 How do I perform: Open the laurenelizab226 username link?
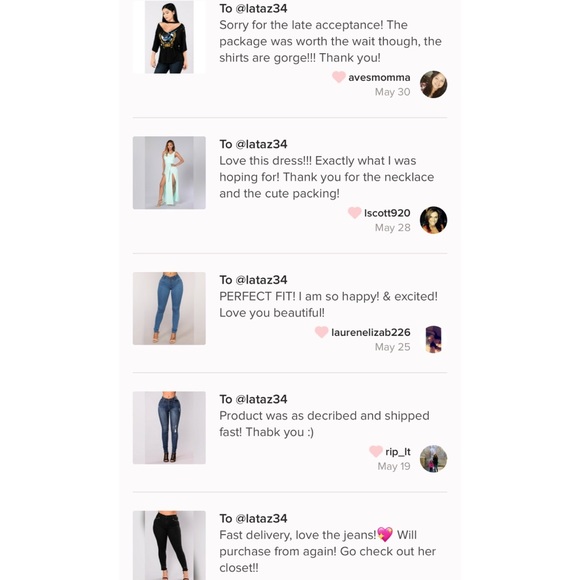tap(371, 332)
